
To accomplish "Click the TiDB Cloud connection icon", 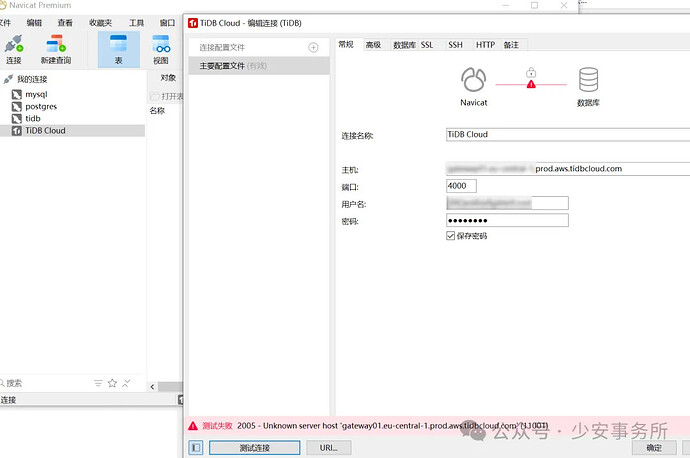I will 17,131.
